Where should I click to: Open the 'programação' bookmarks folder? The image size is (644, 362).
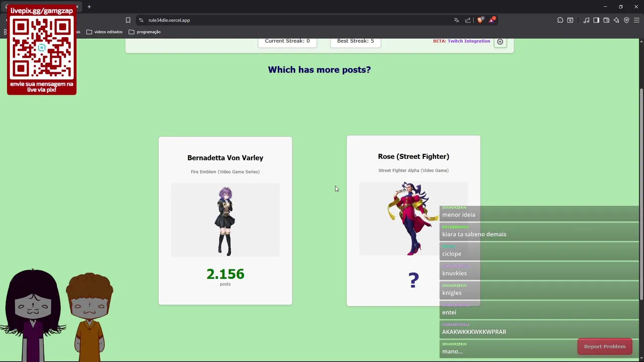point(144,32)
